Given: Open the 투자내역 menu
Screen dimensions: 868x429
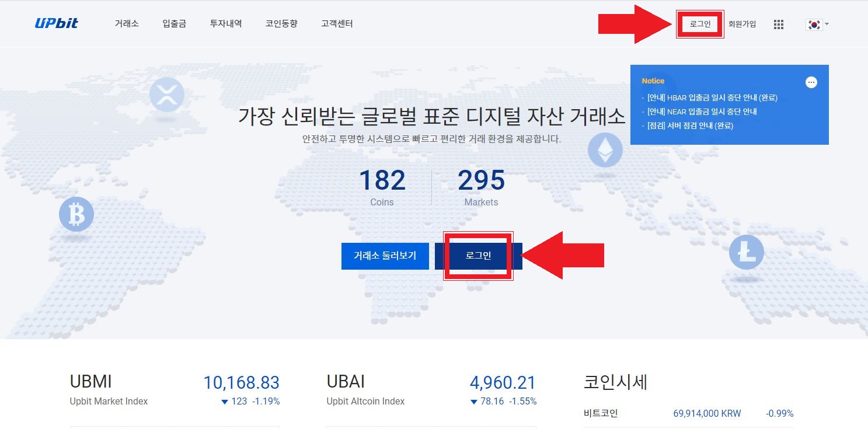Looking at the screenshot, I should click(226, 24).
